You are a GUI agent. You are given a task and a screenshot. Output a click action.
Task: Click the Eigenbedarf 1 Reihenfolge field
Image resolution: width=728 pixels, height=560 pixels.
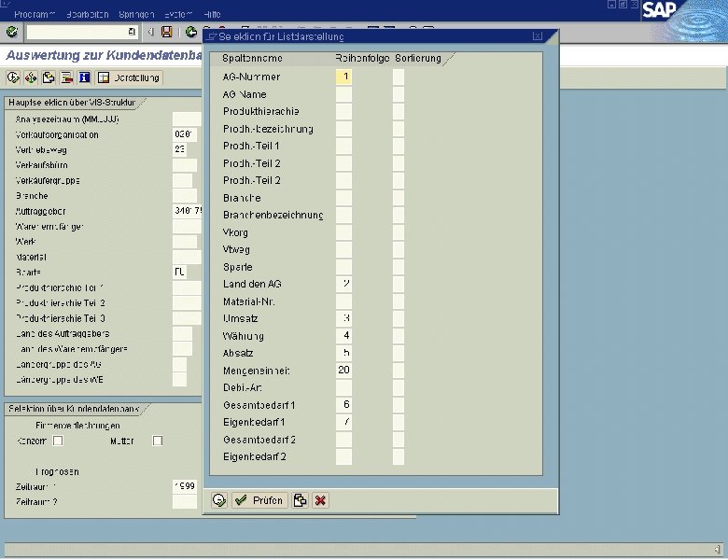pyautogui.click(x=343, y=422)
